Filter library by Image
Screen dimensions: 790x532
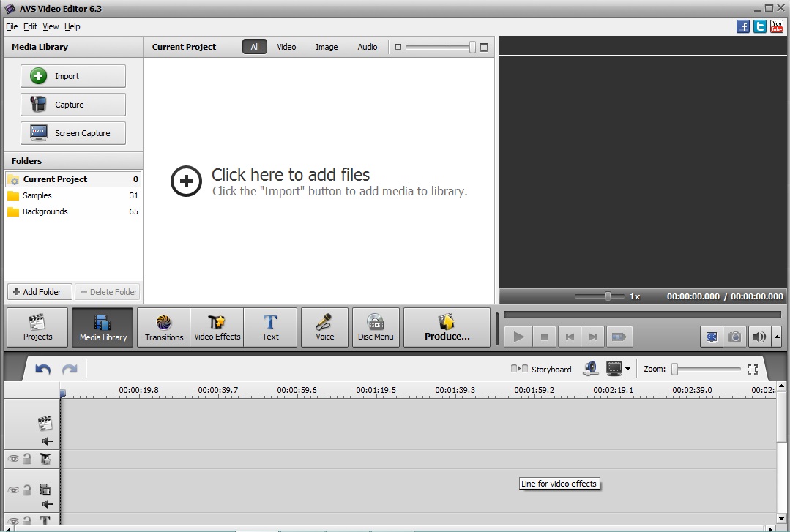tap(327, 47)
